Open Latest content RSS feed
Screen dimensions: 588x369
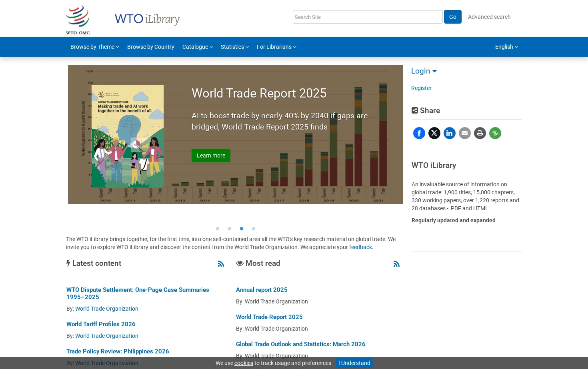[221, 264]
